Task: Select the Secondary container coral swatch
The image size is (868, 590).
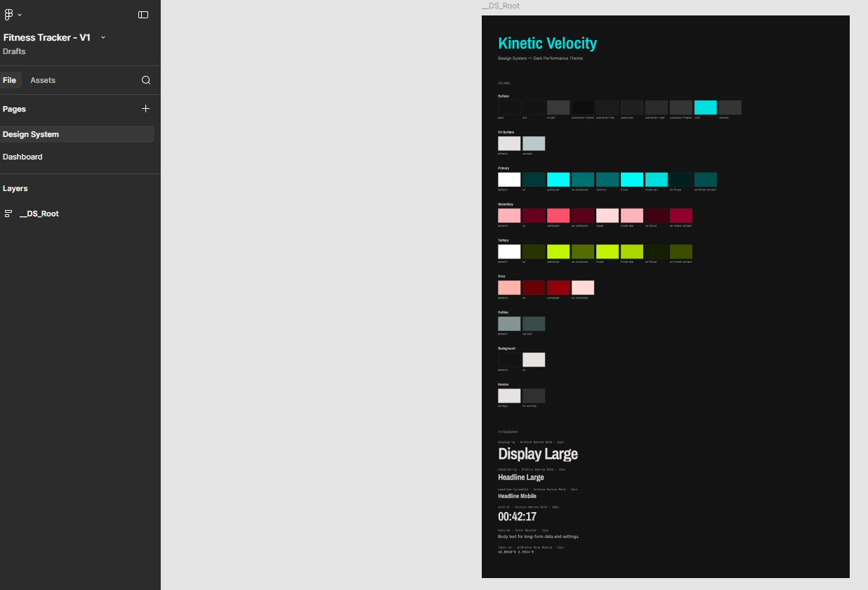Action: (558, 215)
